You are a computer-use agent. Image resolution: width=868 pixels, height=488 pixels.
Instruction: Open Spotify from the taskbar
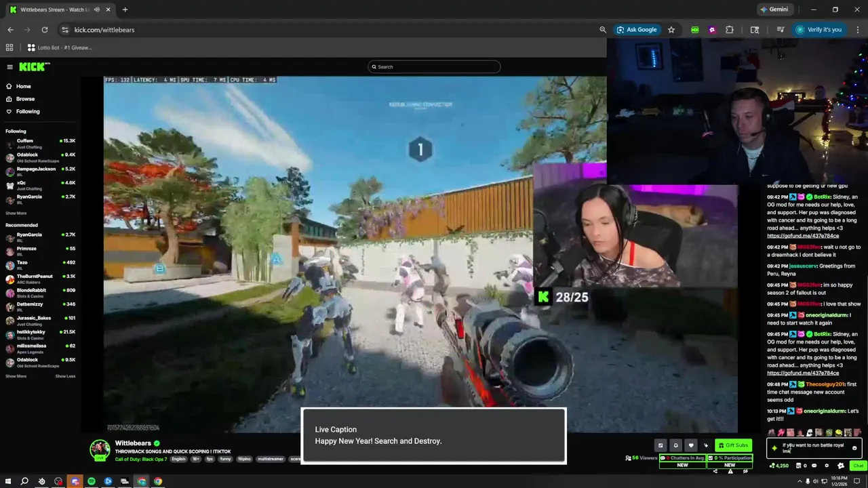92,481
